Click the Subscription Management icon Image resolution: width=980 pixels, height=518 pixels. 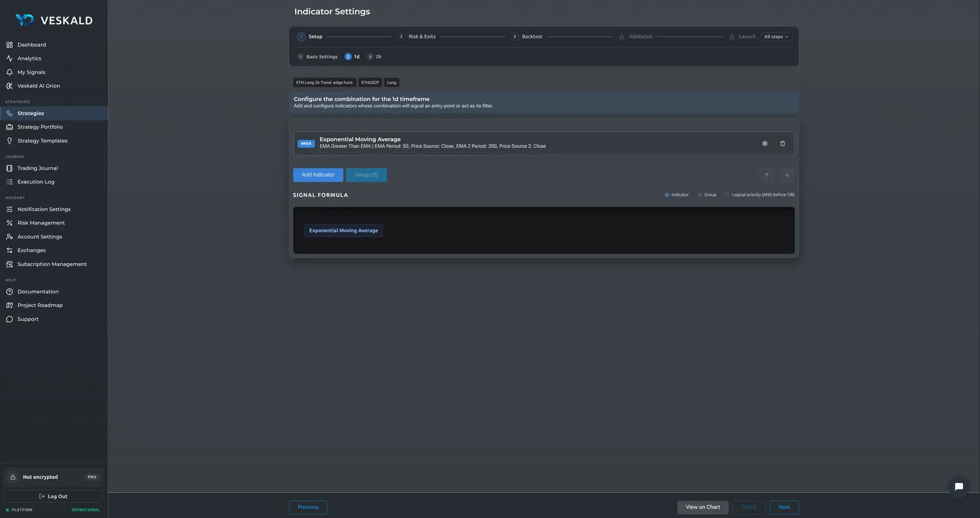point(9,264)
